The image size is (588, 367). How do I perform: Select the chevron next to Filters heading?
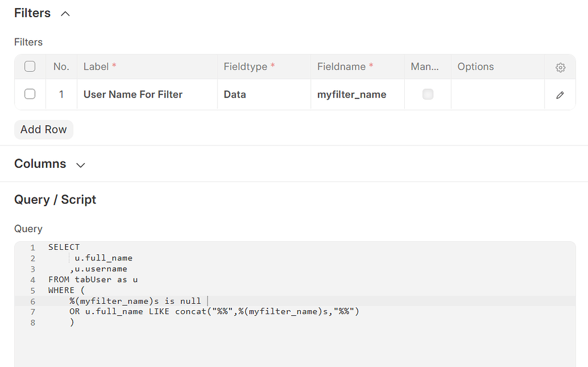point(64,13)
